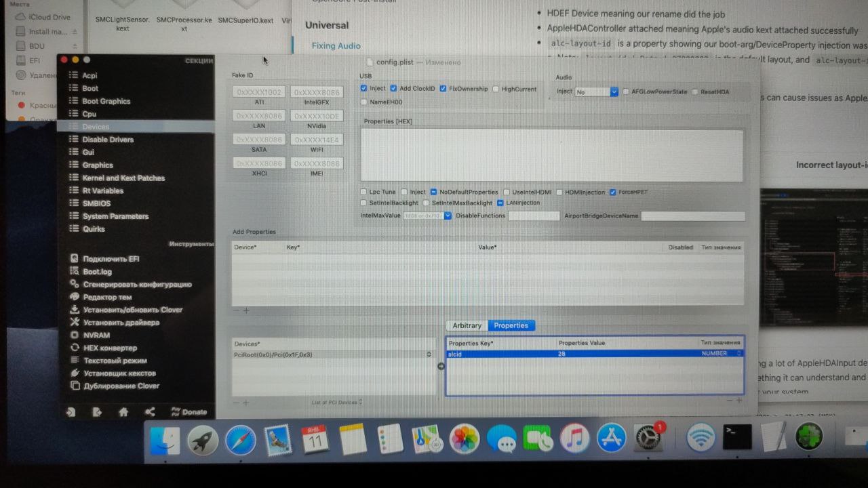
Task: Switch to the Arbitrary tab
Action: point(467,325)
